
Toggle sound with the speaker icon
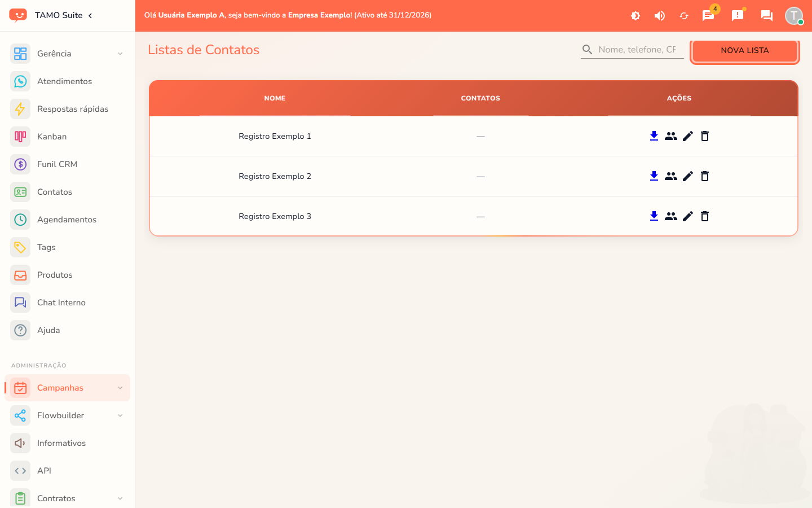tap(660, 16)
